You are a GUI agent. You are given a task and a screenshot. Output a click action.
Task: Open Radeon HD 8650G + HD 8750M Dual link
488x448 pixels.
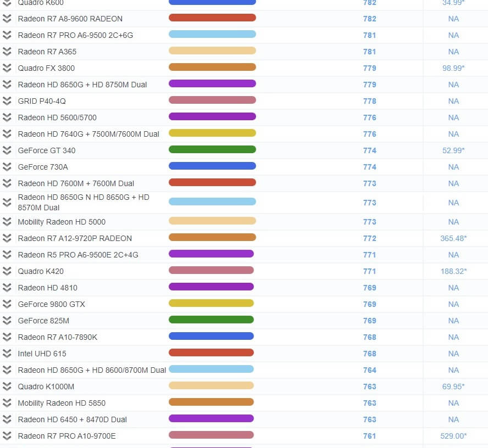pyautogui.click(x=82, y=85)
